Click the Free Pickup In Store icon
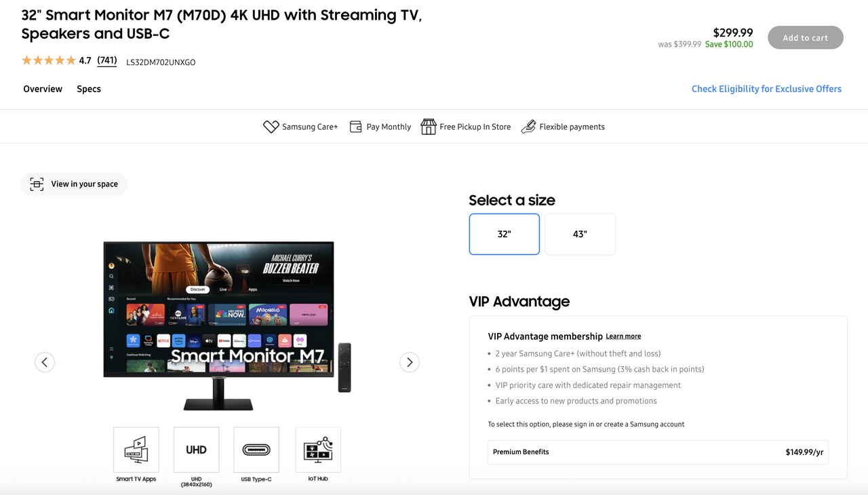This screenshot has height=495, width=868. pos(428,127)
